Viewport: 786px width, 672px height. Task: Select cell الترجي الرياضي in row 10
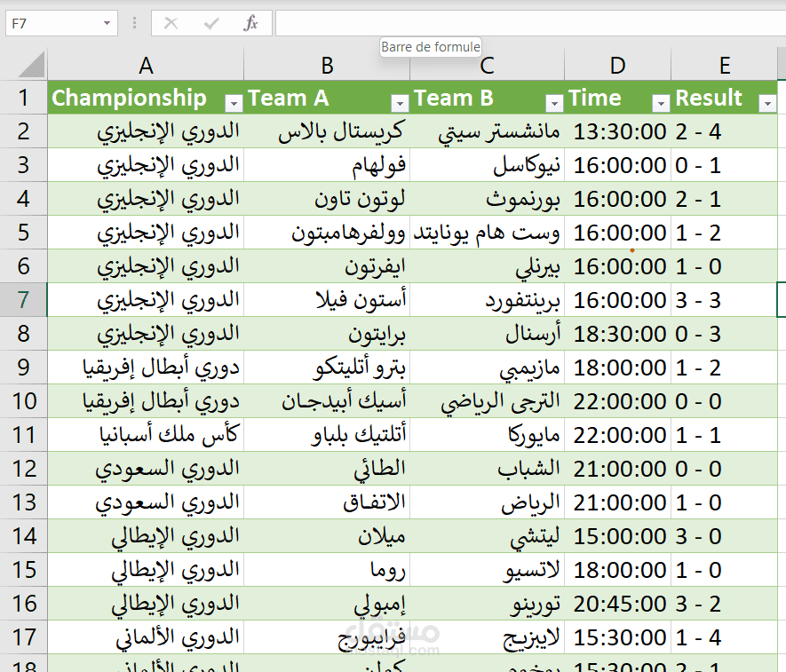pyautogui.click(x=487, y=401)
